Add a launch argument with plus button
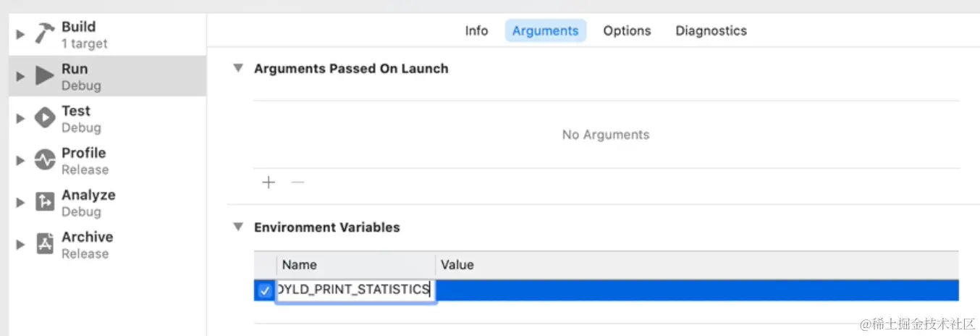 [x=269, y=182]
